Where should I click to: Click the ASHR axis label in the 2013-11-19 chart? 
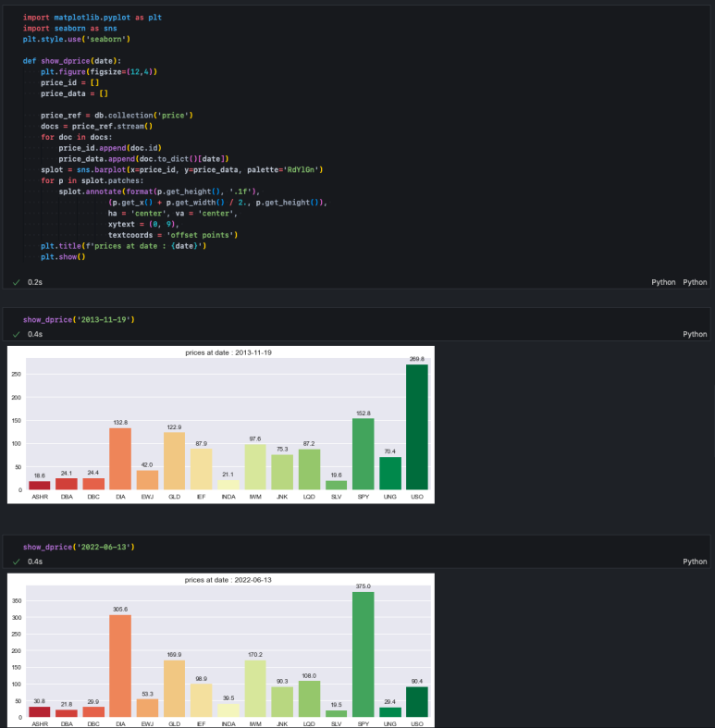[40, 497]
